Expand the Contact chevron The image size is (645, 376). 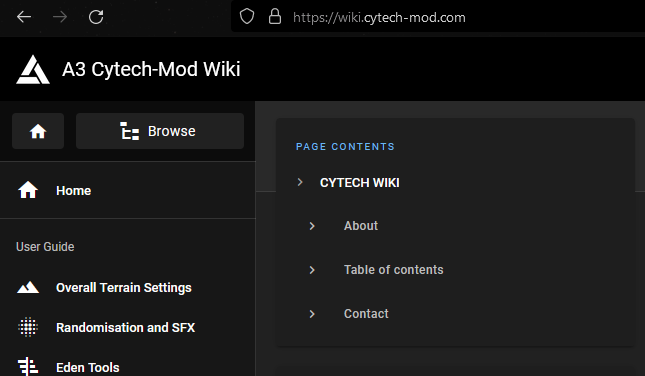[x=312, y=314]
